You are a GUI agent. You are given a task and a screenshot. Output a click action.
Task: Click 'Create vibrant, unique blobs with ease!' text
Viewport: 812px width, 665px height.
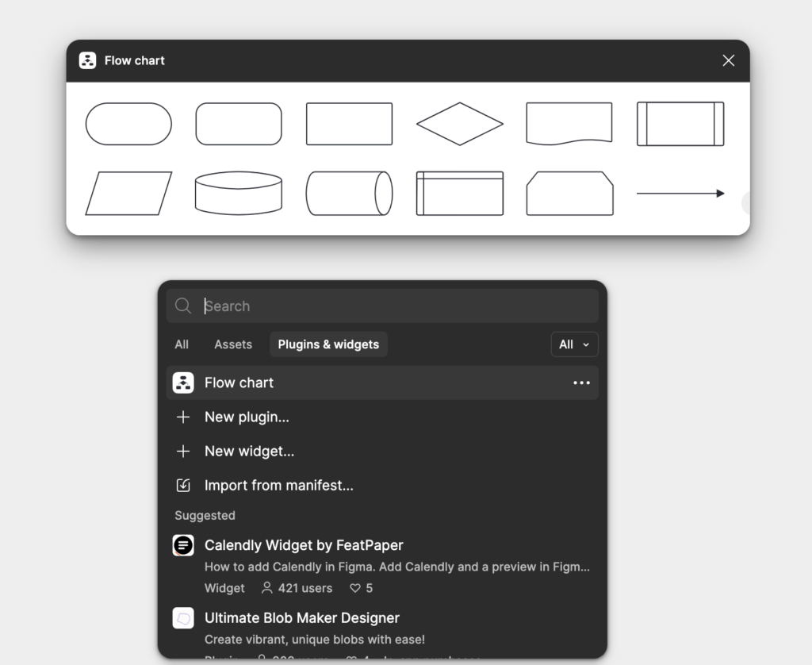(x=314, y=640)
